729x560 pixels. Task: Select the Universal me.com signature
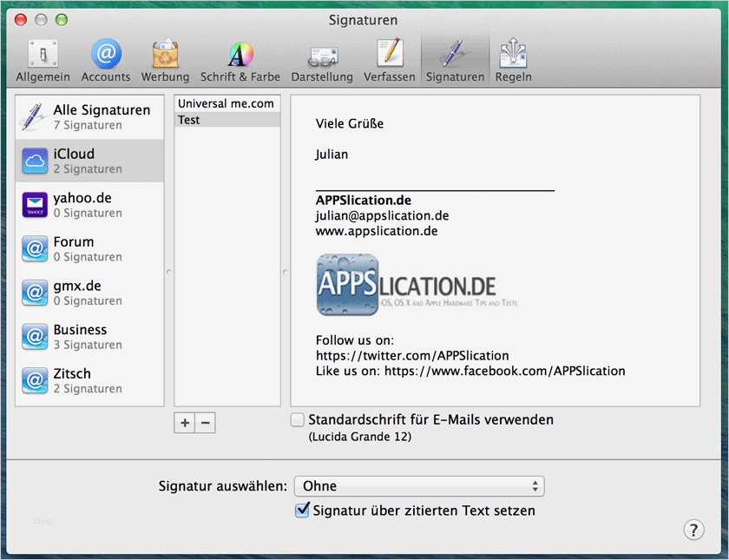point(225,103)
